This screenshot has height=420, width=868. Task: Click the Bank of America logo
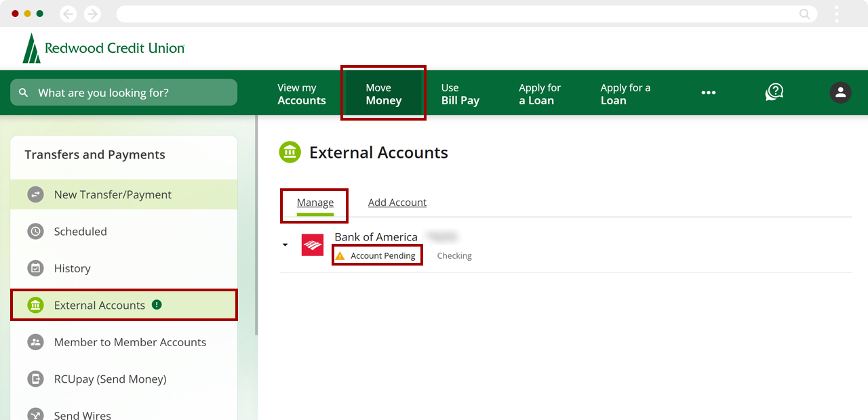tap(313, 245)
